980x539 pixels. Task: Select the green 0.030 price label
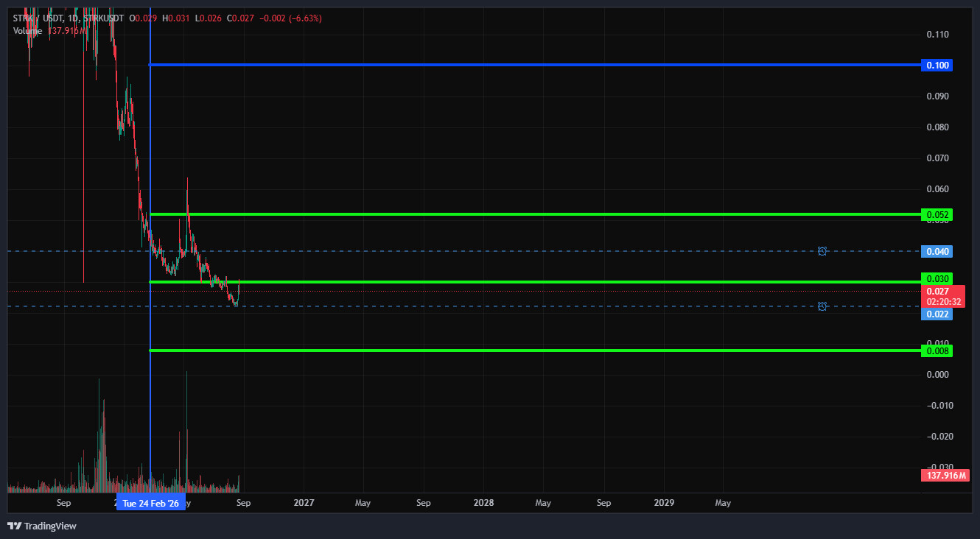937,278
